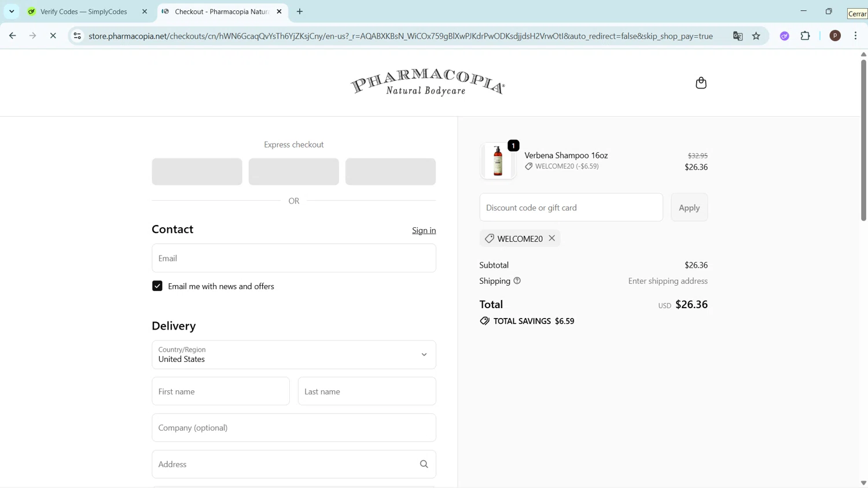Click the WELCOME20 discount tag icon
Viewport: 868px width, 488px height.
pyautogui.click(x=490, y=238)
